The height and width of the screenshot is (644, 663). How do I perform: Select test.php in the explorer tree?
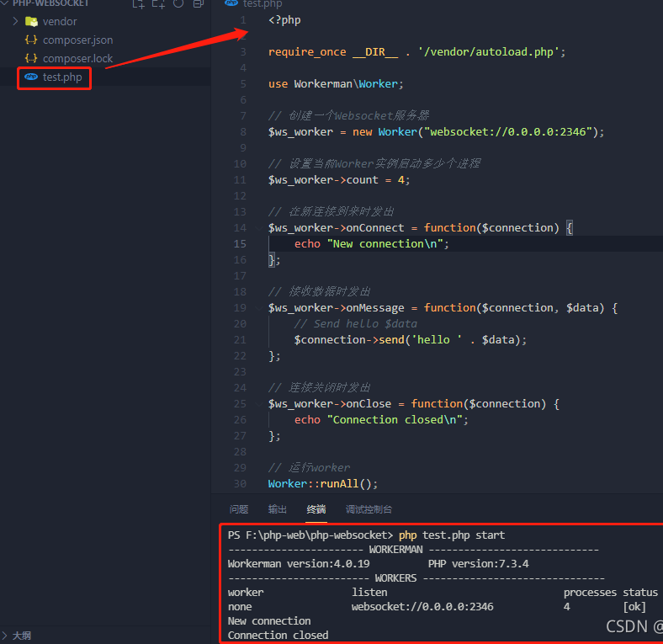click(62, 77)
